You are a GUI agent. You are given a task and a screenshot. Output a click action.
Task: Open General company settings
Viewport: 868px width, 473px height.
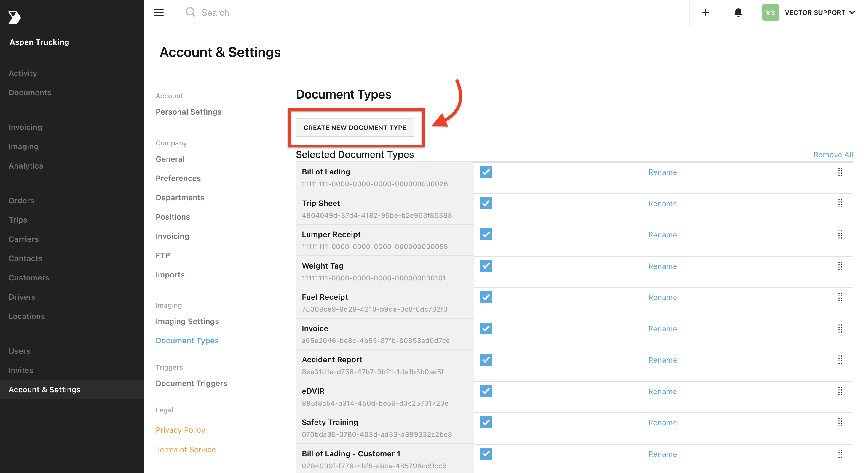click(170, 159)
